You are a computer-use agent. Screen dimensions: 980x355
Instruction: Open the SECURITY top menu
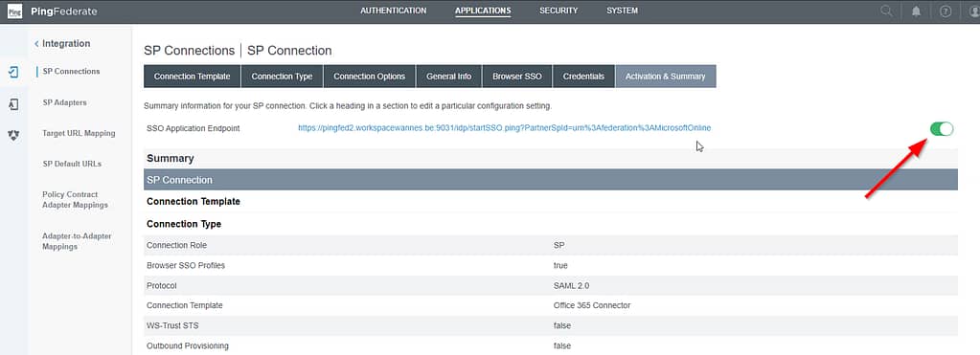point(558,11)
